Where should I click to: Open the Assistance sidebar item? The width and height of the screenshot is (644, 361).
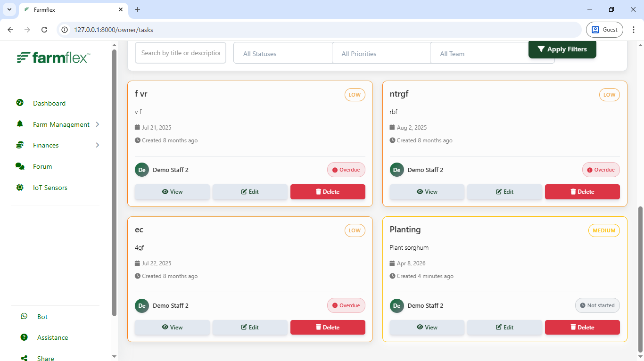point(52,337)
